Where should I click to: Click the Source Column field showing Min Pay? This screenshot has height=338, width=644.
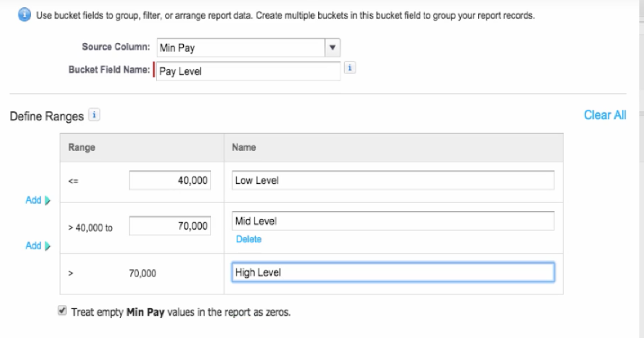click(241, 48)
